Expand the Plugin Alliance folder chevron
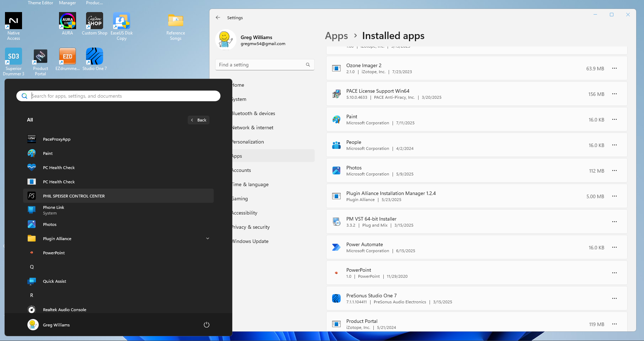 coord(208,238)
